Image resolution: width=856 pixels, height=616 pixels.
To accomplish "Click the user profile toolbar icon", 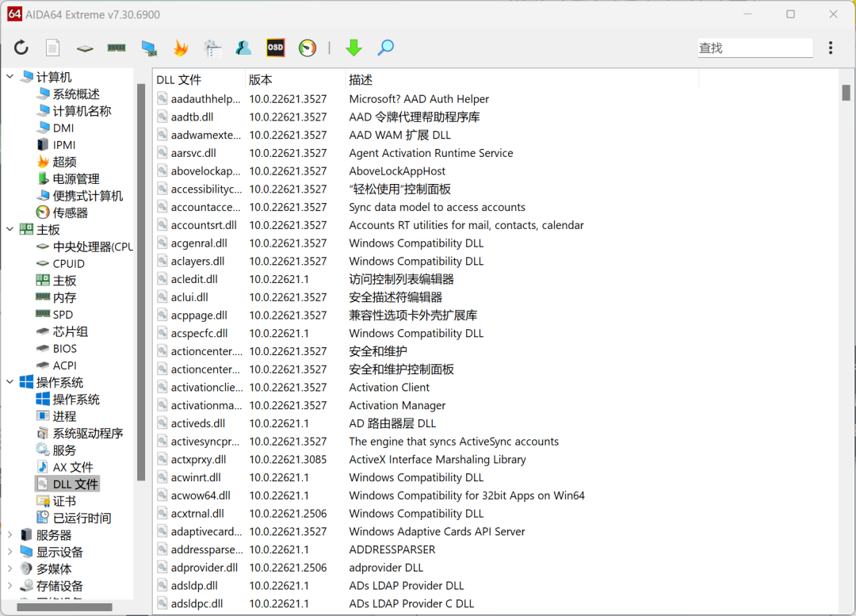I will pos(243,48).
